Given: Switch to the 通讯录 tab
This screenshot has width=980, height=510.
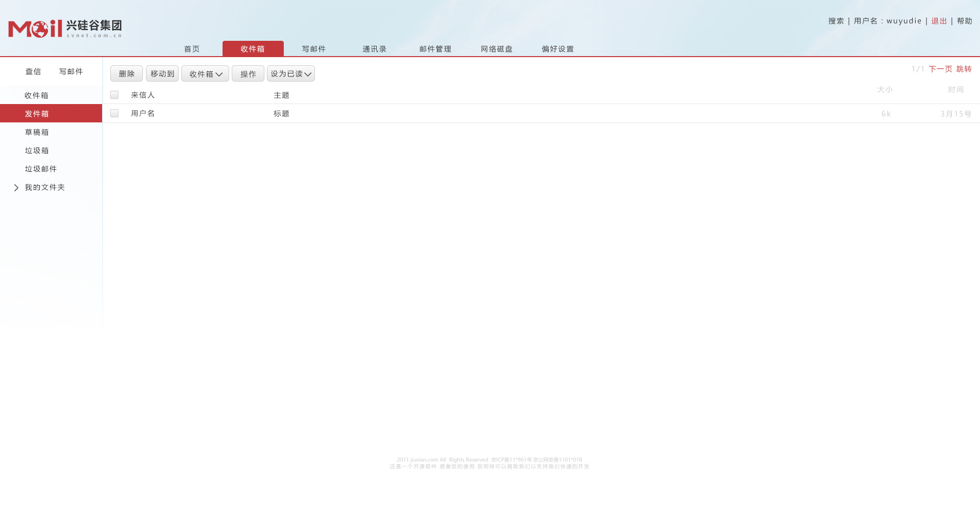Looking at the screenshot, I should tap(374, 48).
